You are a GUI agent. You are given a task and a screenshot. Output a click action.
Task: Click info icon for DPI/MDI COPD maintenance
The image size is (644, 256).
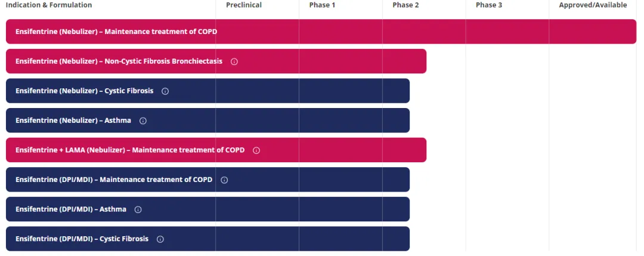224,180
